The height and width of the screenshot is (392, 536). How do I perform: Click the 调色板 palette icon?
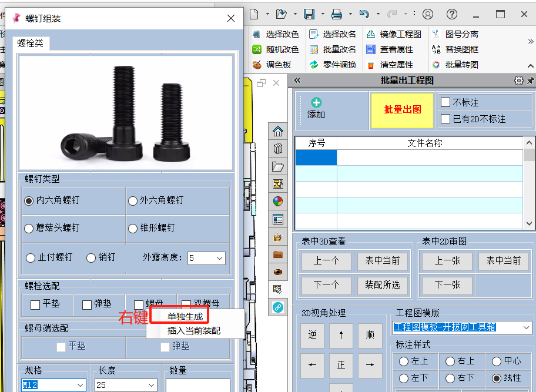pyautogui.click(x=257, y=65)
